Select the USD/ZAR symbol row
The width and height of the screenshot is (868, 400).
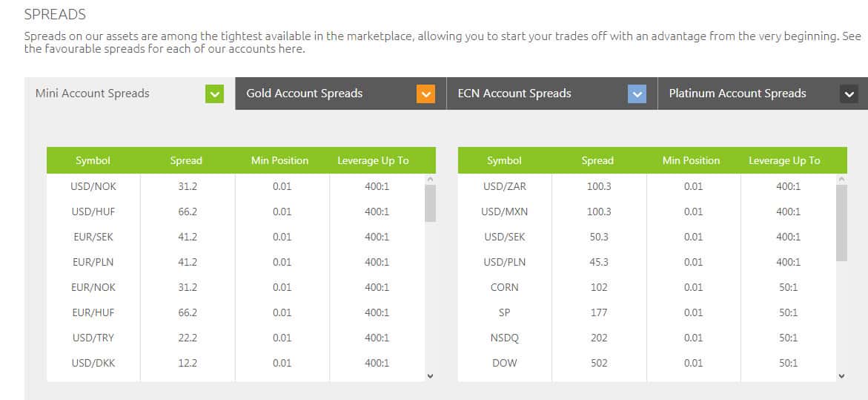pyautogui.click(x=505, y=186)
